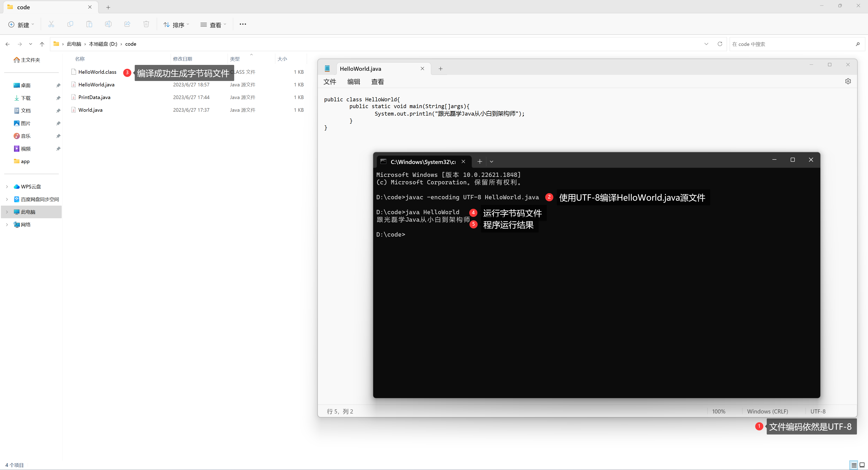Open the three-dot more options menu
The height and width of the screenshot is (470, 868).
(243, 24)
